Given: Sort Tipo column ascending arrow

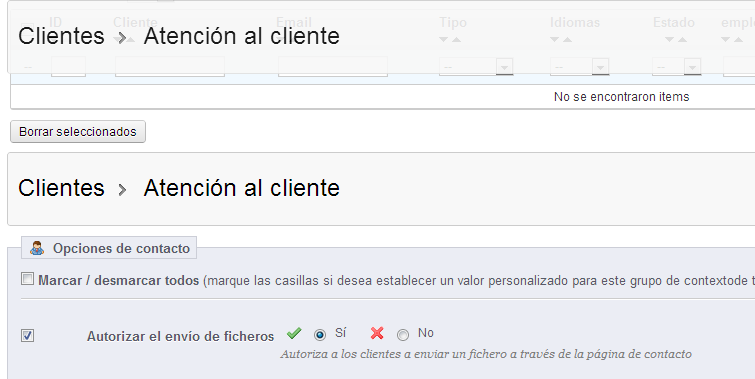Looking at the screenshot, I should [x=456, y=39].
